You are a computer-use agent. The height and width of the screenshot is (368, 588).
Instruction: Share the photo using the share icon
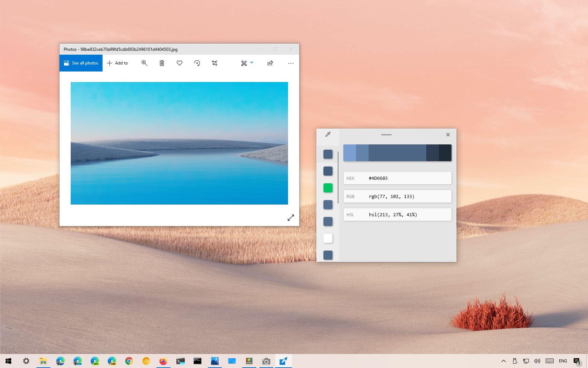click(270, 63)
